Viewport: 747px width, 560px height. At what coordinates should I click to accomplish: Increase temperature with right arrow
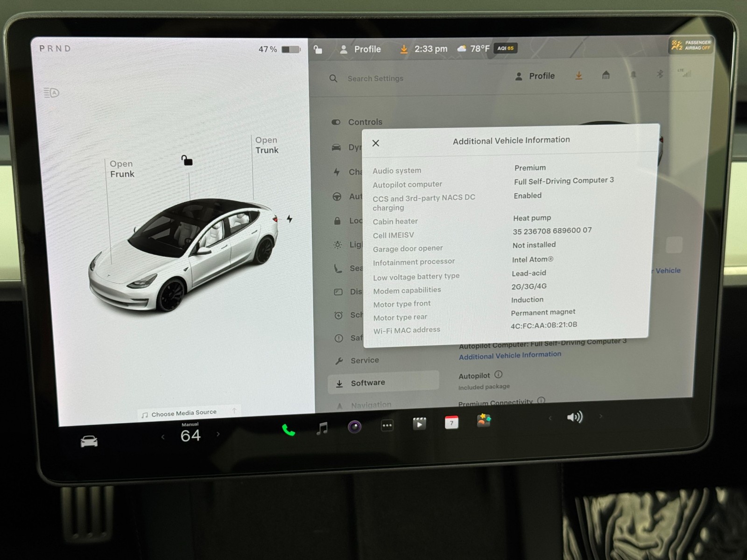point(218,434)
